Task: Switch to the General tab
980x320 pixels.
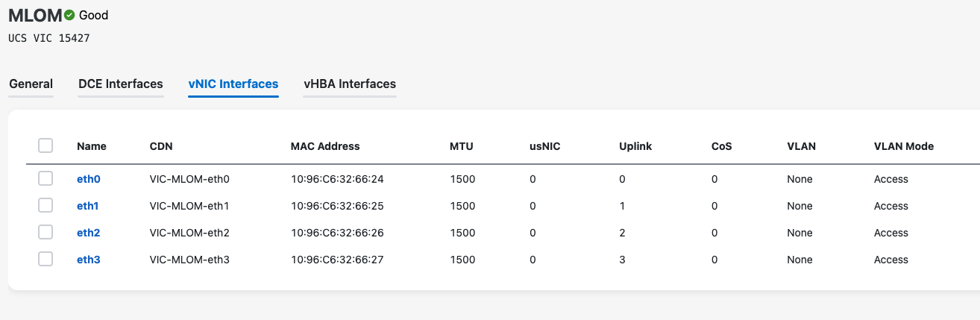Action: pyautogui.click(x=31, y=84)
